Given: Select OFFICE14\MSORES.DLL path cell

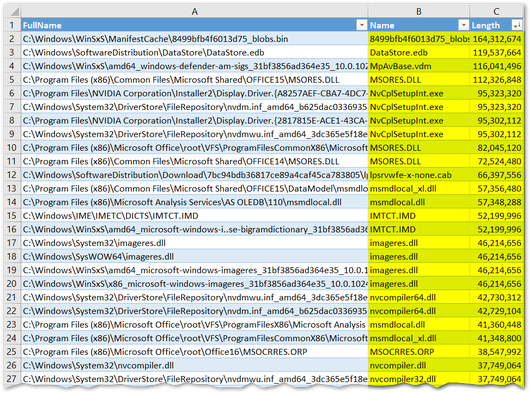Looking at the screenshot, I should click(x=194, y=161).
